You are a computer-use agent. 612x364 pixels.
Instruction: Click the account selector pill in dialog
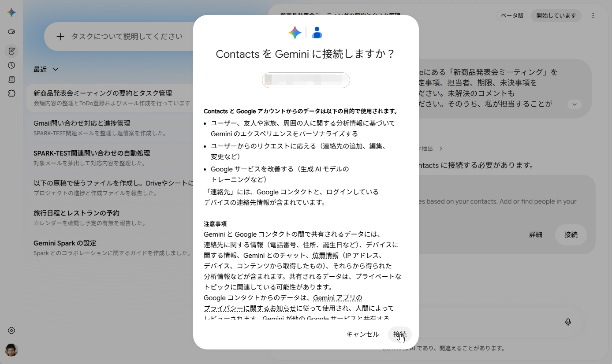click(x=306, y=80)
